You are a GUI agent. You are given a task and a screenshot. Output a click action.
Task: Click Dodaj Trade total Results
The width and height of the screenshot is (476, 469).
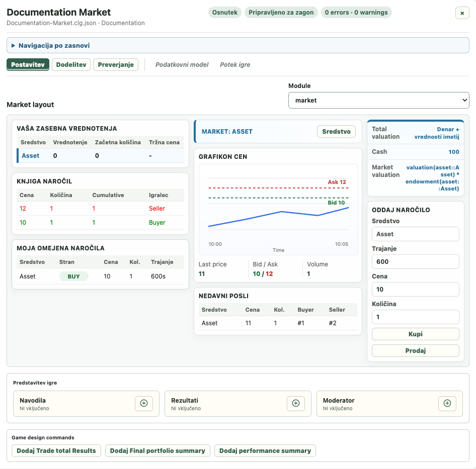56,451
